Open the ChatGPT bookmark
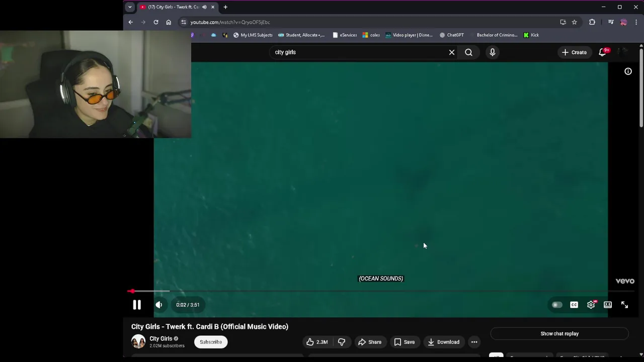644x362 pixels. point(451,35)
